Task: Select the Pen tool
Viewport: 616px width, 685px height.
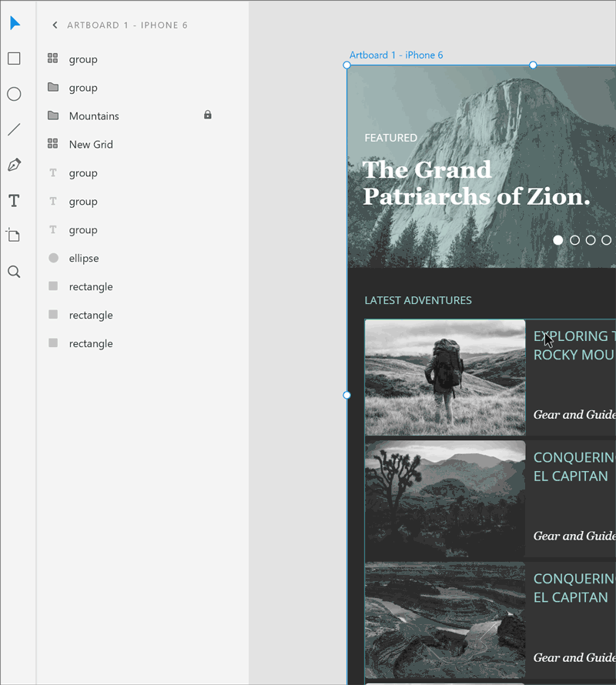Action: (14, 165)
